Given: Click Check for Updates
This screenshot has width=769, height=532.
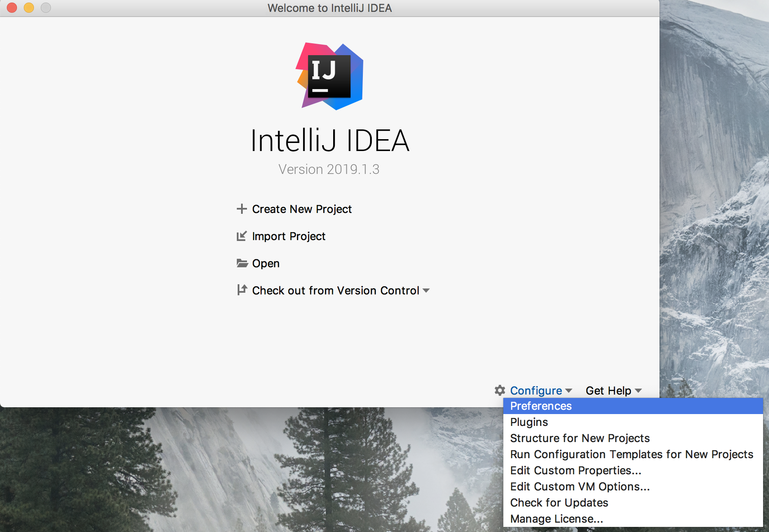Looking at the screenshot, I should coord(633,503).
